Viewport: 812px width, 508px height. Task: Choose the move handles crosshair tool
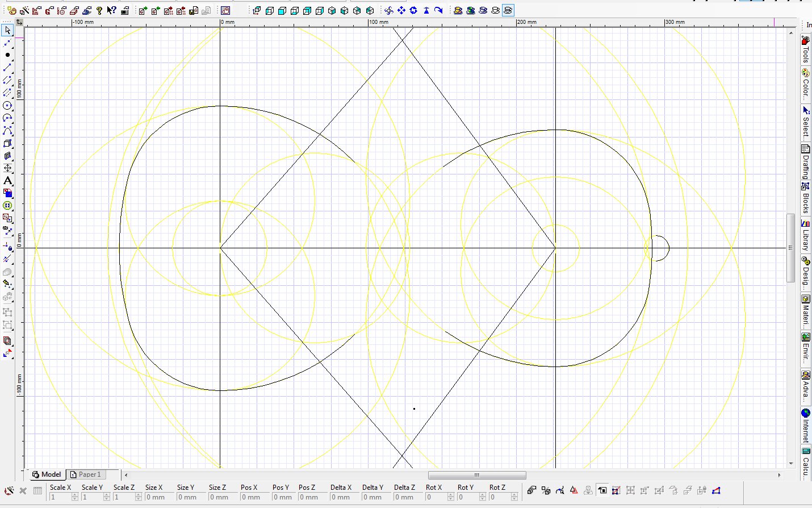7,168
